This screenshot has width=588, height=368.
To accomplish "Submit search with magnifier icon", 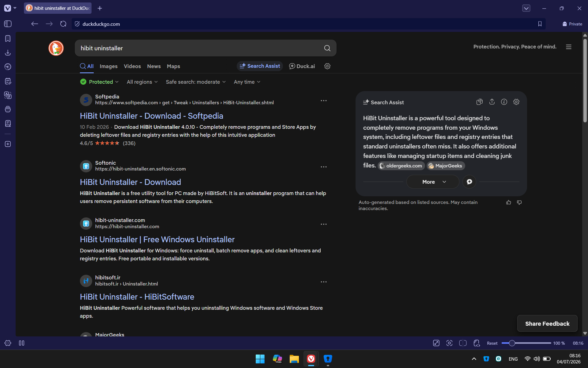I will pyautogui.click(x=327, y=48).
